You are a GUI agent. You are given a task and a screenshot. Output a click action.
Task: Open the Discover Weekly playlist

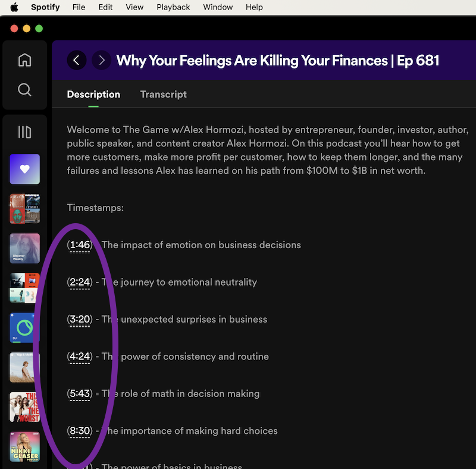[24, 248]
